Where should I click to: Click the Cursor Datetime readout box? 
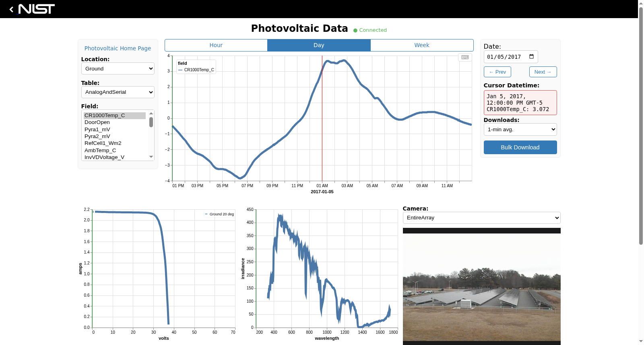pyautogui.click(x=520, y=103)
